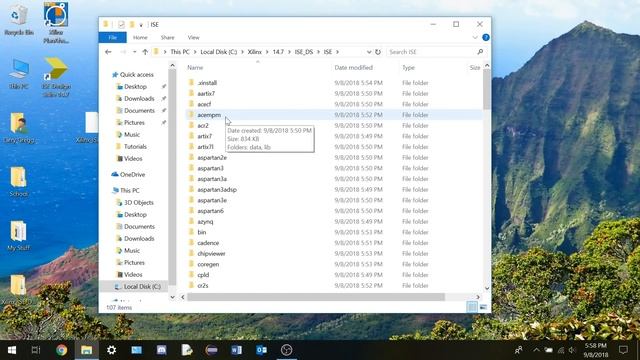Show hidden system tray icons
This screenshot has height=360, width=640.
click(536, 350)
